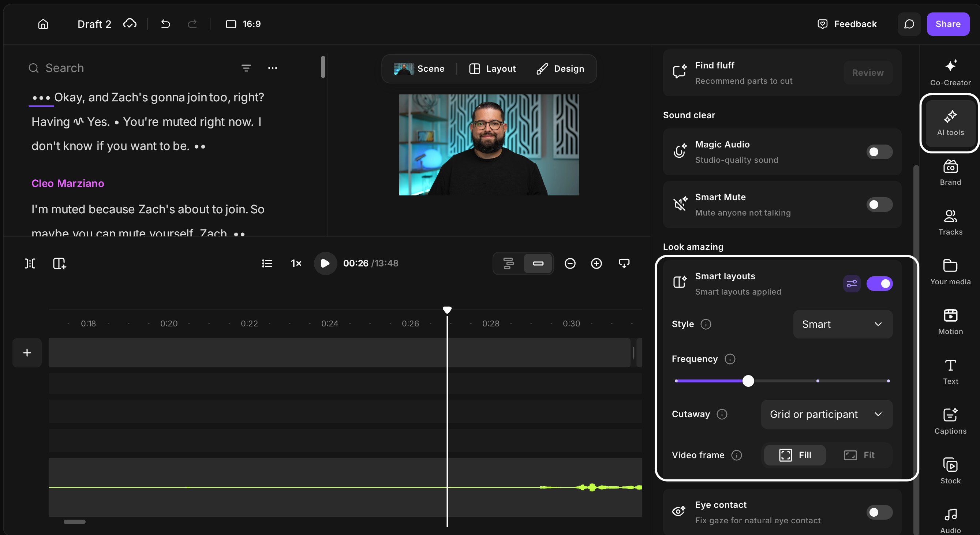Viewport: 980px width, 535px height.
Task: Click the undo arrow icon
Action: tap(165, 24)
